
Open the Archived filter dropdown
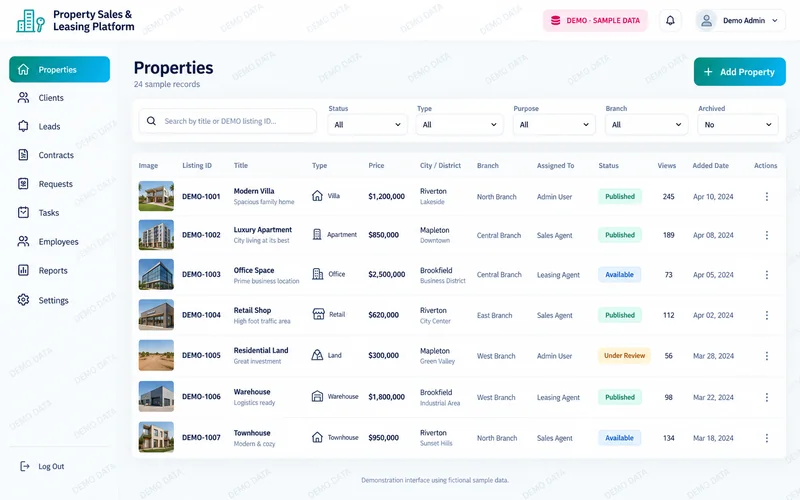[738, 124]
